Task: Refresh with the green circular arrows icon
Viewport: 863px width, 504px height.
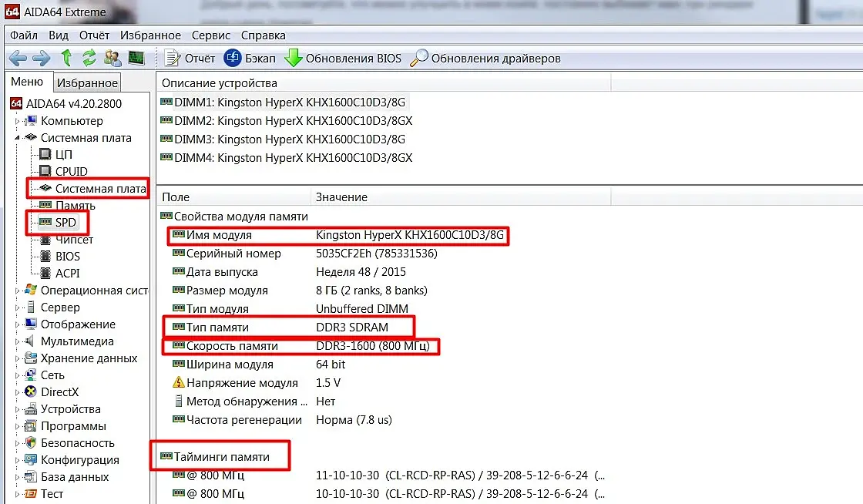Action: coord(89,58)
